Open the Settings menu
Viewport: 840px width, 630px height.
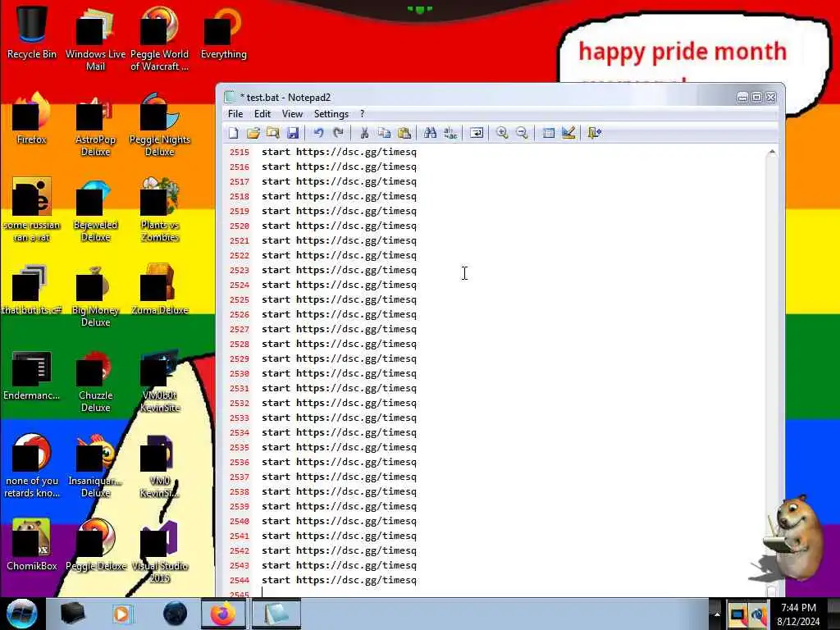click(x=331, y=114)
